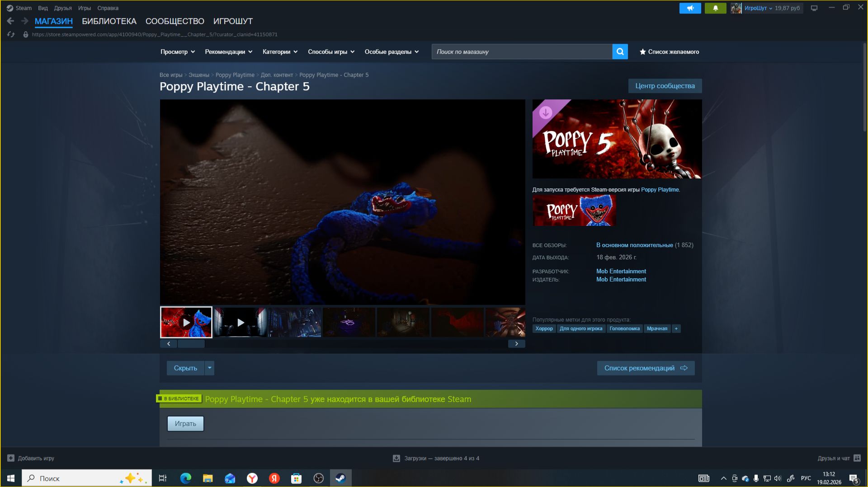Viewport: 868px width, 487px height.
Task: Open the Steam menu in the menu bar
Action: [24, 8]
